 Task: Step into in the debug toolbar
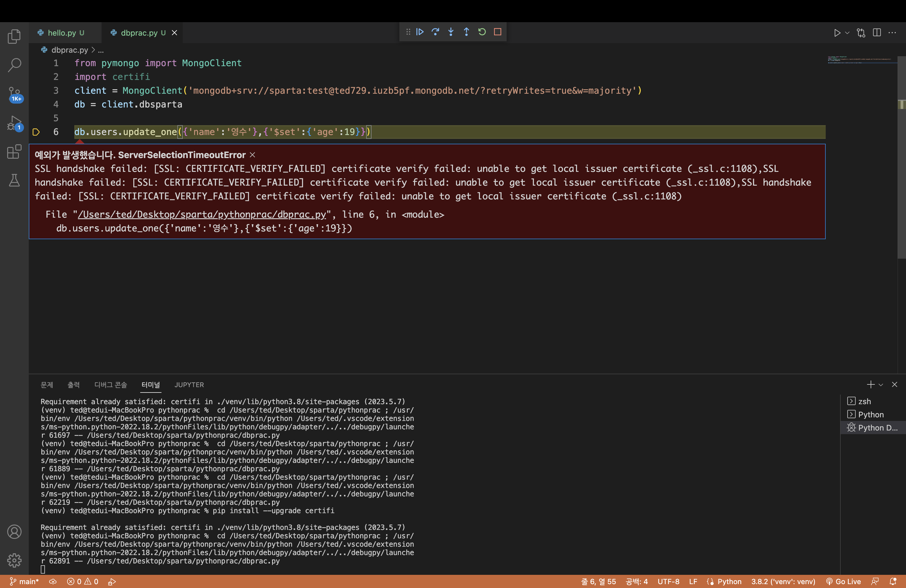click(451, 32)
